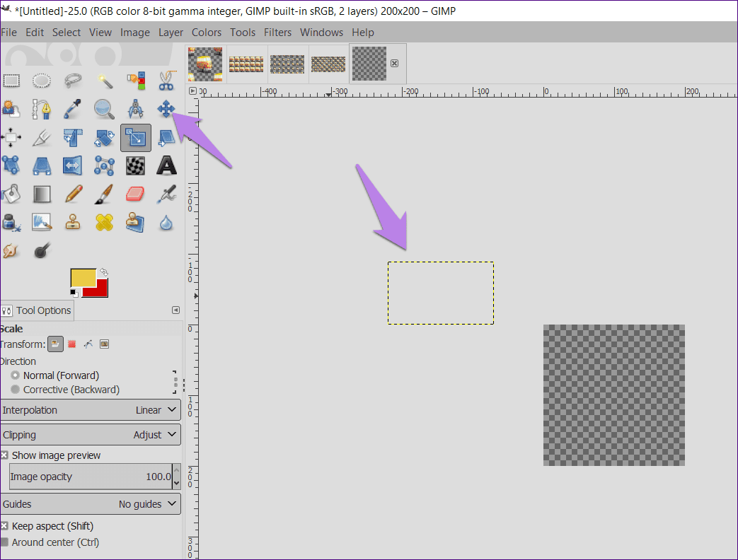Screen dimensions: 738x560
Task: Activate the Fuzzy Select magic wand
Action: 105,81
